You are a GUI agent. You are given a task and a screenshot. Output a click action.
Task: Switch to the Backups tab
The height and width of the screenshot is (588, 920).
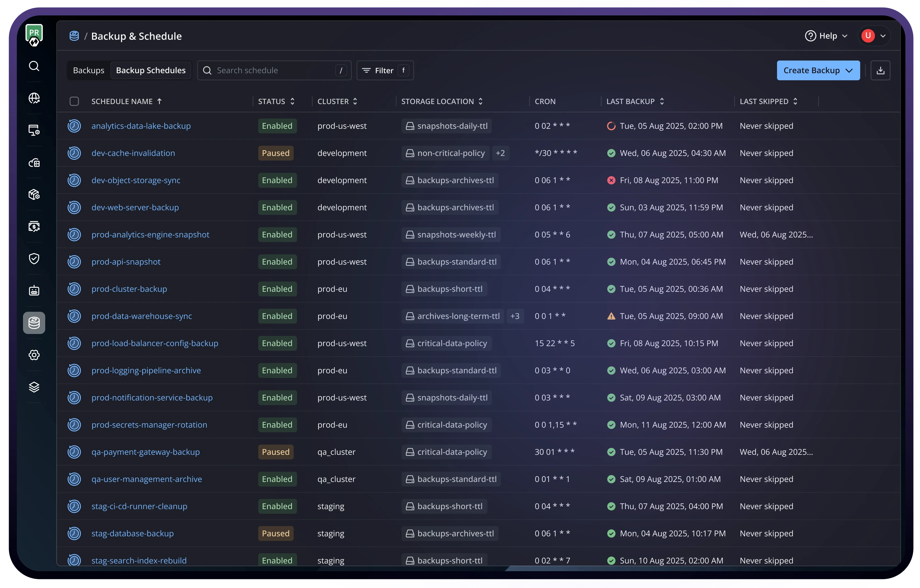[89, 70]
